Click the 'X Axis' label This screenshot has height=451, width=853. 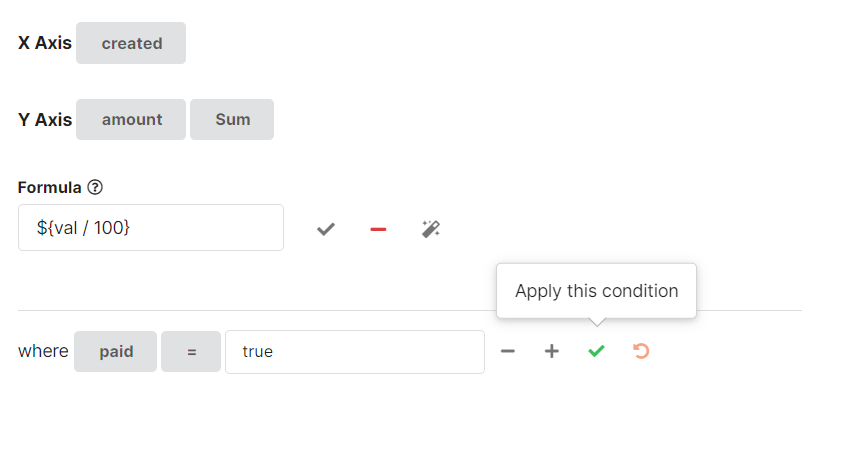coord(45,43)
